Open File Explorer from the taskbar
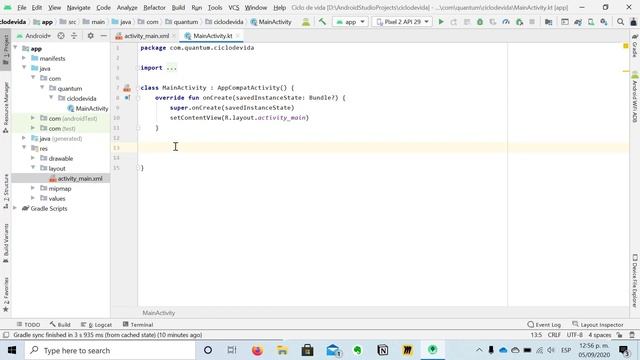Image resolution: width=640 pixels, height=360 pixels. [282, 350]
